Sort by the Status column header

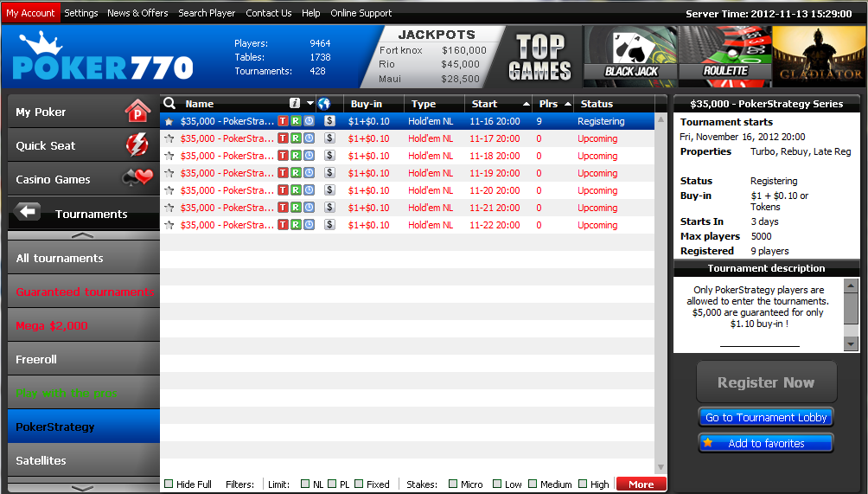pyautogui.click(x=614, y=104)
